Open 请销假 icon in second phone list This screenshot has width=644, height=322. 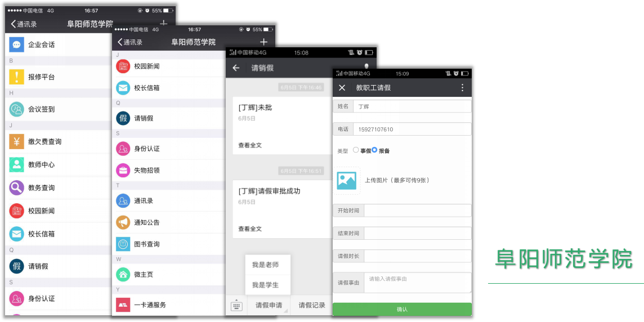click(x=123, y=118)
